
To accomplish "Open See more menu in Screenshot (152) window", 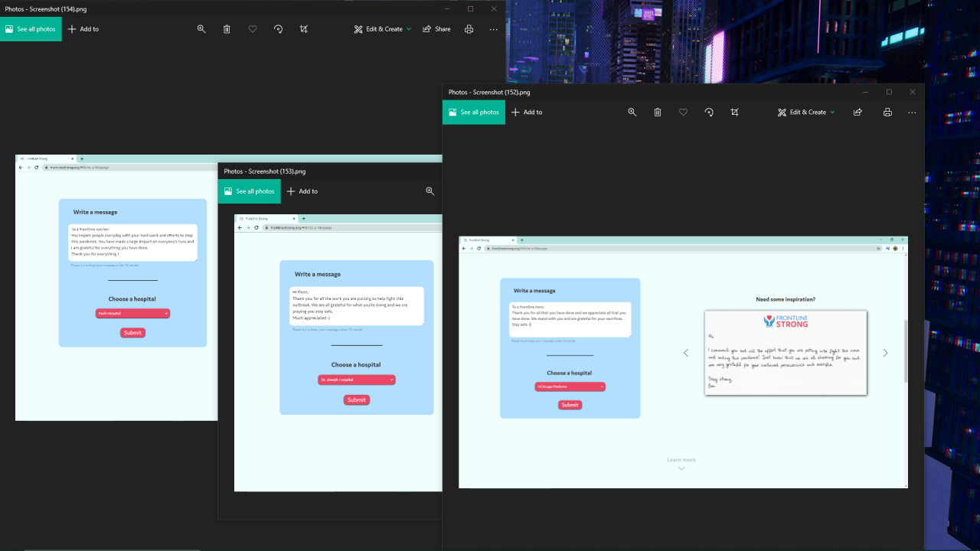I will [x=912, y=112].
